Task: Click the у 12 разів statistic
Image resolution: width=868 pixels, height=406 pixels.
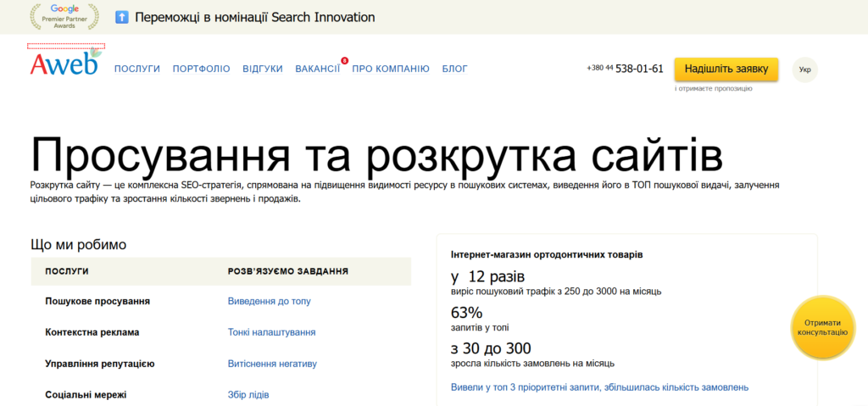Action: (x=487, y=276)
